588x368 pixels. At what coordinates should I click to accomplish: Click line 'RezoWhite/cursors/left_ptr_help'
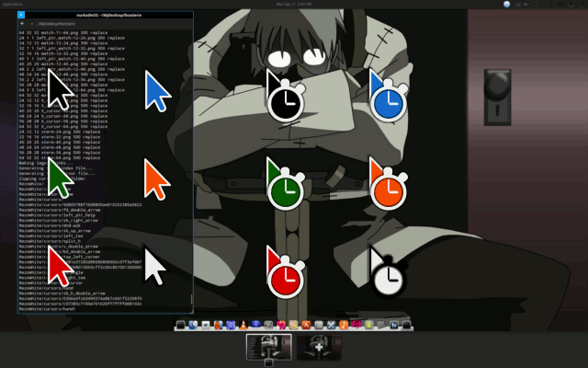click(x=57, y=215)
